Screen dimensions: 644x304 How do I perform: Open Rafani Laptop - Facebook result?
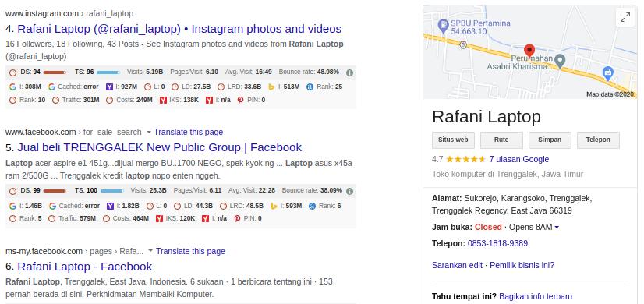[85, 267]
